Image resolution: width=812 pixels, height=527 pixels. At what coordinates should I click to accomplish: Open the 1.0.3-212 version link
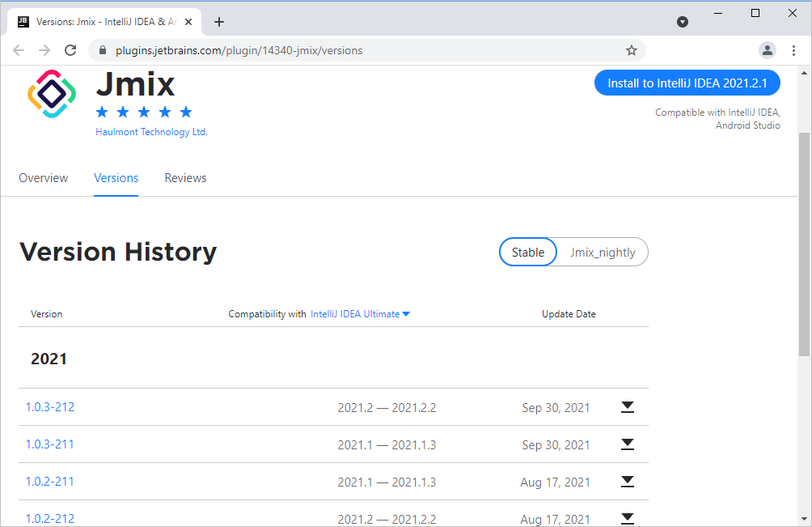(50, 407)
